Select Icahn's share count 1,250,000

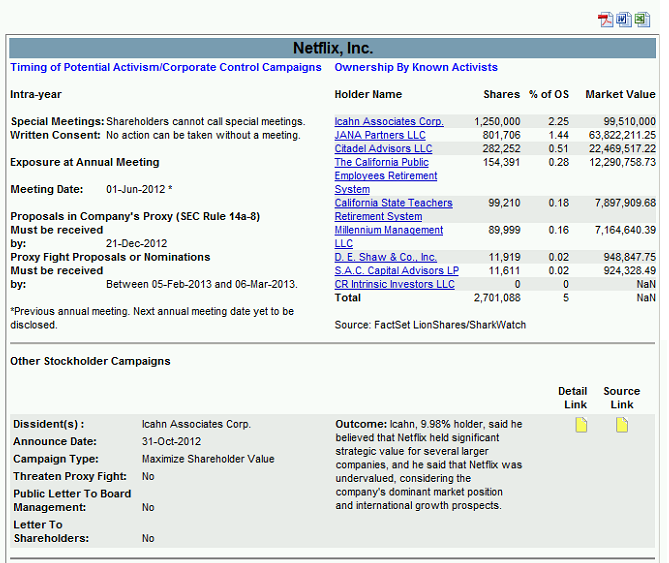click(497, 122)
